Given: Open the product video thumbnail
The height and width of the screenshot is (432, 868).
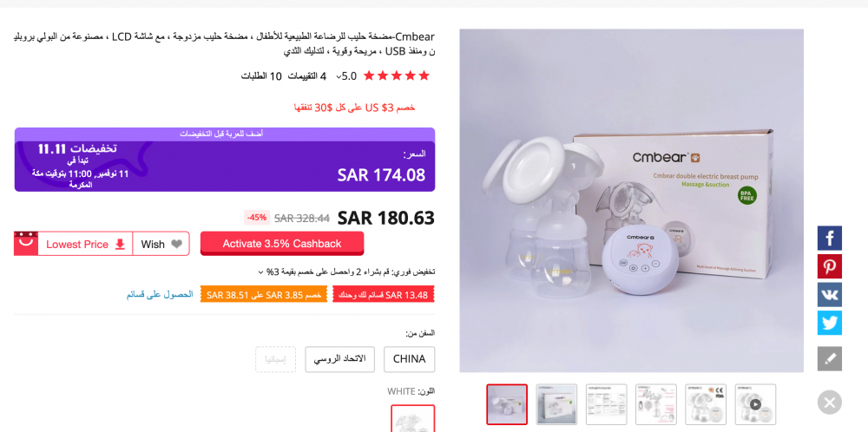Looking at the screenshot, I should [x=755, y=404].
